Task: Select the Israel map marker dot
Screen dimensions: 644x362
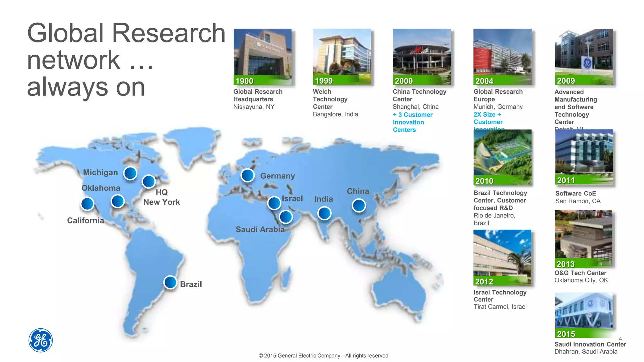Action: pyautogui.click(x=274, y=203)
